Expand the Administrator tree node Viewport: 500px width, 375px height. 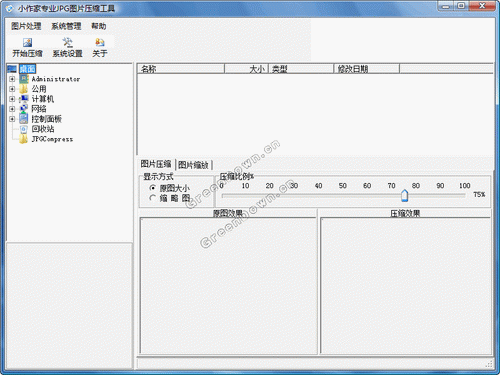(x=12, y=79)
